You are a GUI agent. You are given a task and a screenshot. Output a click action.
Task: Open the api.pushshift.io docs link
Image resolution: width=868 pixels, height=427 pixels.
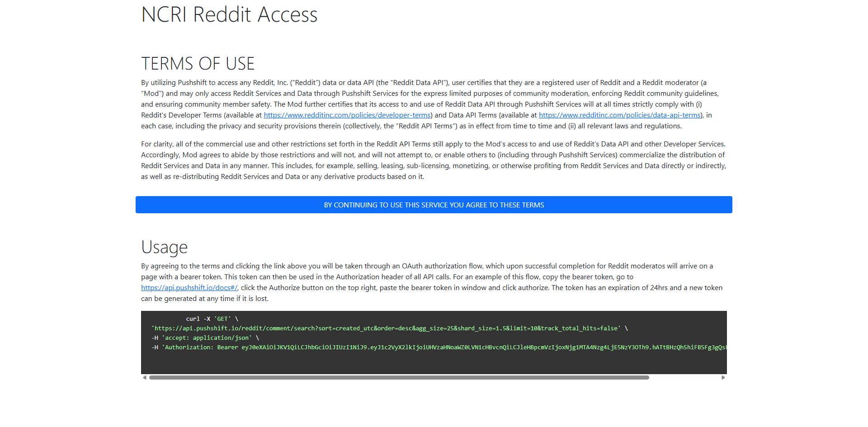[189, 287]
